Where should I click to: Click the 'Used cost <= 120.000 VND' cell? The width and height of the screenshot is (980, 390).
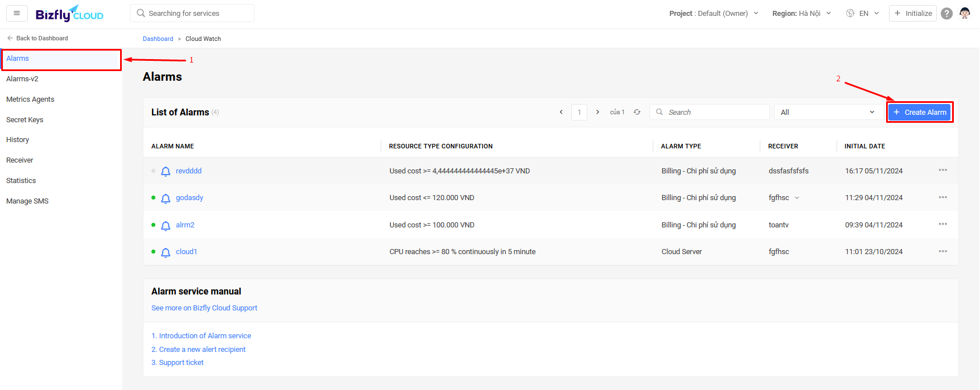click(x=432, y=197)
